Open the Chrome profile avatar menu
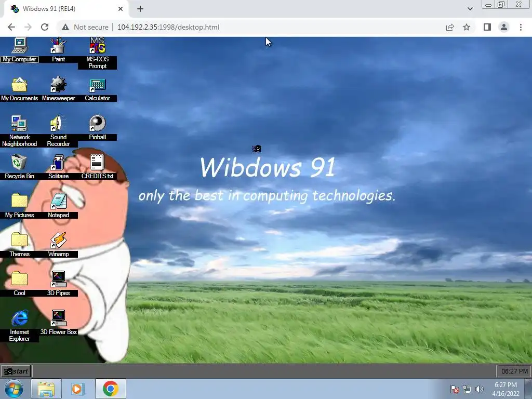Viewport: 532px width, 399px height. tap(504, 27)
